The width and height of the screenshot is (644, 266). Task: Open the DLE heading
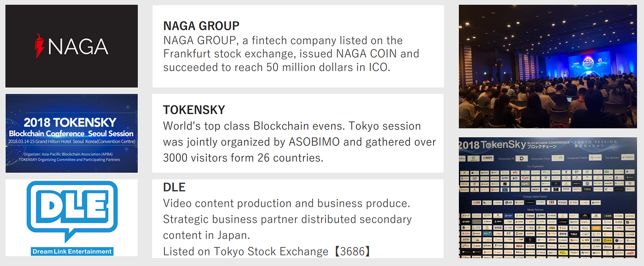click(174, 187)
